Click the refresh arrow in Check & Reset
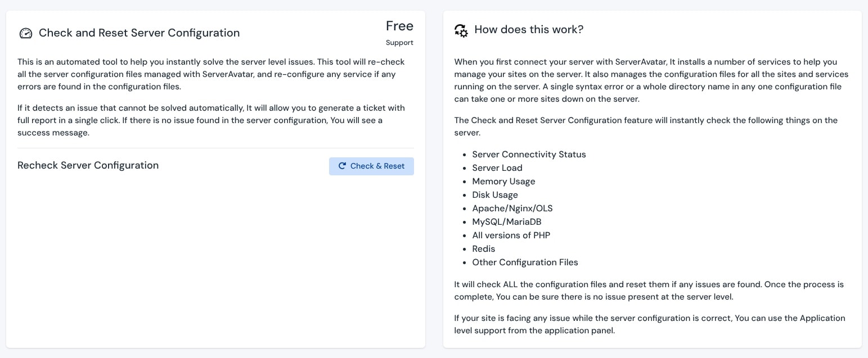The height and width of the screenshot is (358, 868). 342,166
